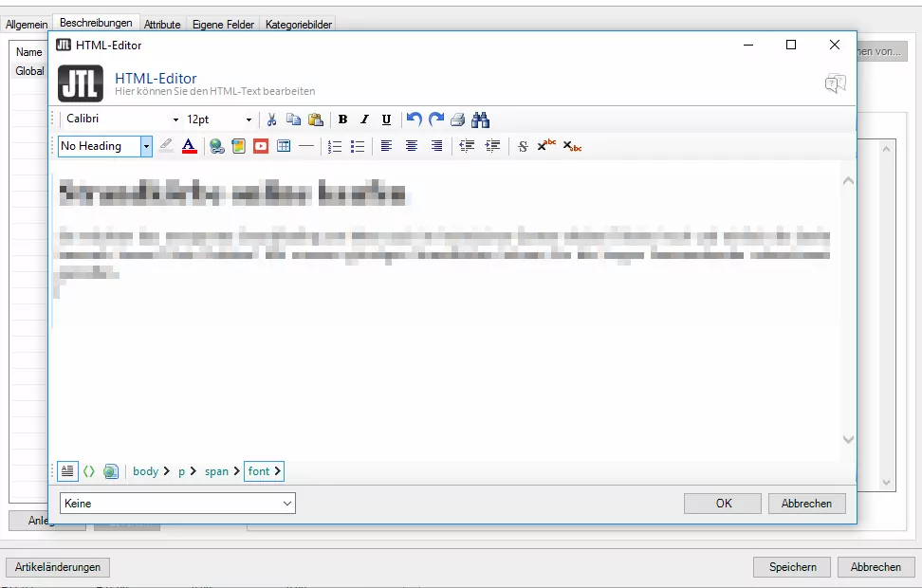
Task: Click Abbrechen in the HTML-Editor dialog
Action: 806,504
